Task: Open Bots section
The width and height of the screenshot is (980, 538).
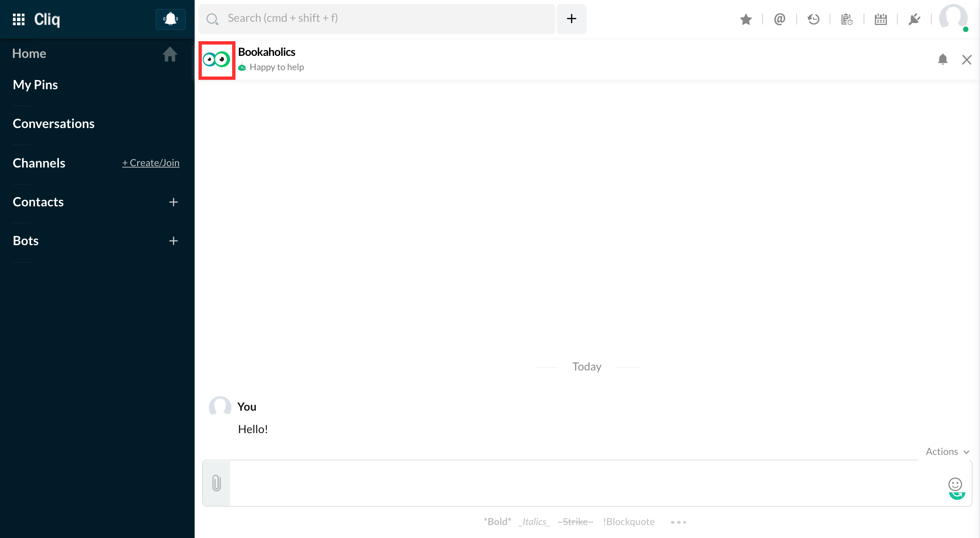Action: coord(26,241)
